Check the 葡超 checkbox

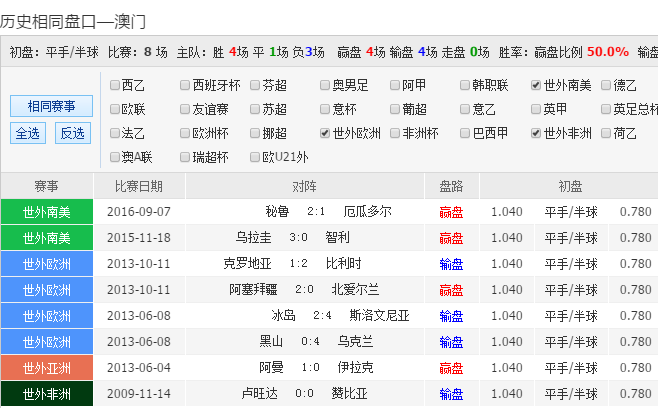coord(395,109)
